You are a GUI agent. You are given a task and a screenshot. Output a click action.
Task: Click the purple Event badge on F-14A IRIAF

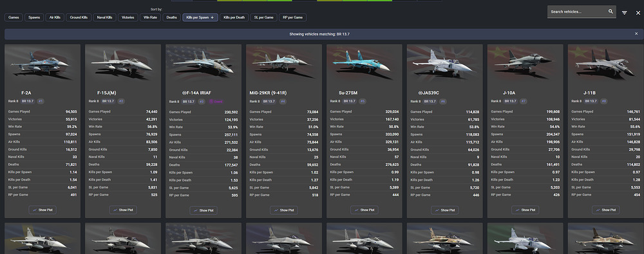point(216,102)
